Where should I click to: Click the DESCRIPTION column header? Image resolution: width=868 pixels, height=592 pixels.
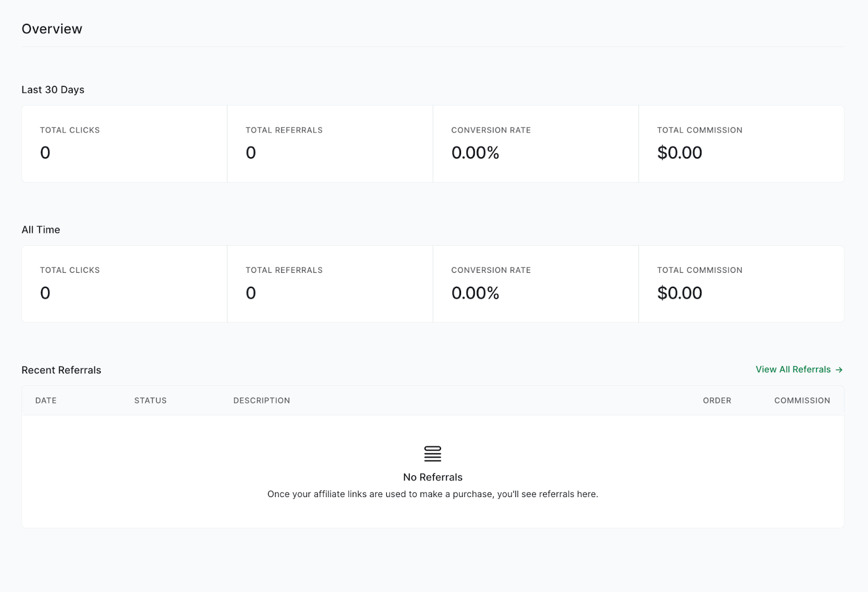pos(261,400)
